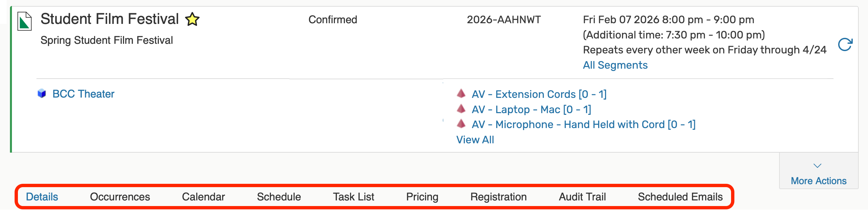Click the event document icon beside title
The width and height of the screenshot is (868, 215).
click(x=24, y=21)
